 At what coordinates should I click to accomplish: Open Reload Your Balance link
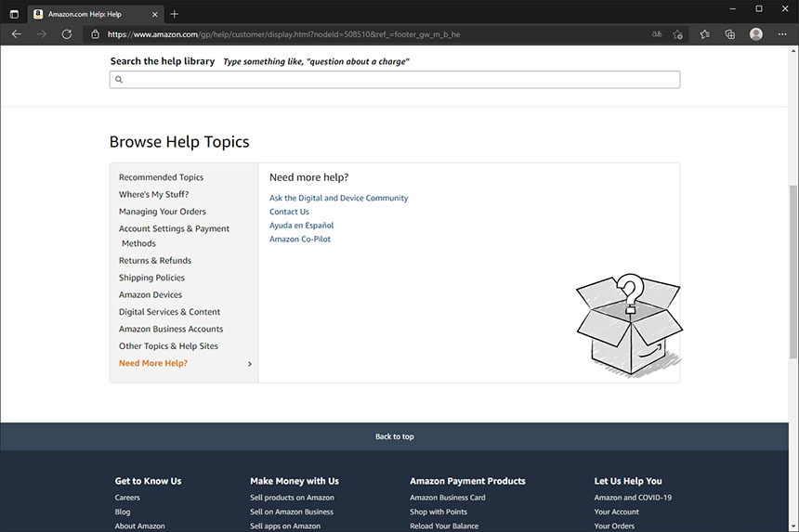(444, 526)
